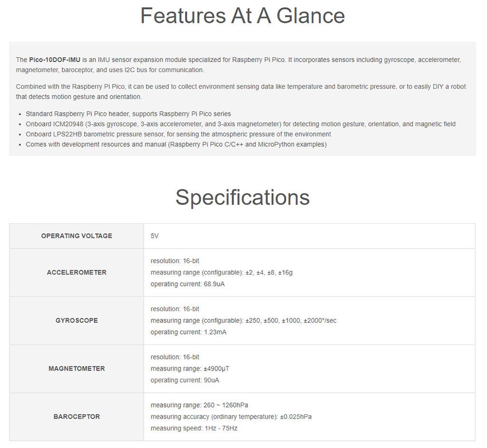Screen dimensions: 487x448
Task: Click the Features At A Glance heading
Action: tap(242, 16)
